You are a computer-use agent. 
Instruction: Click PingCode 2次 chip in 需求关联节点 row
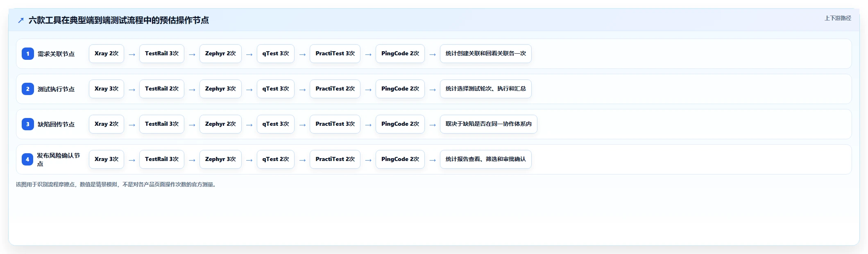click(x=400, y=54)
